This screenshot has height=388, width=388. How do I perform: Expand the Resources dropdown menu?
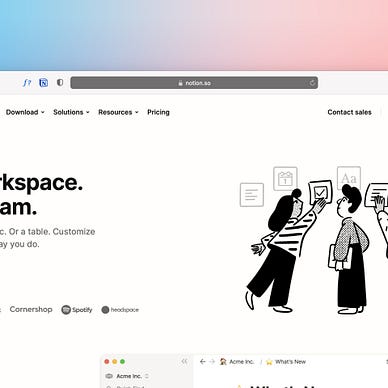tap(118, 112)
